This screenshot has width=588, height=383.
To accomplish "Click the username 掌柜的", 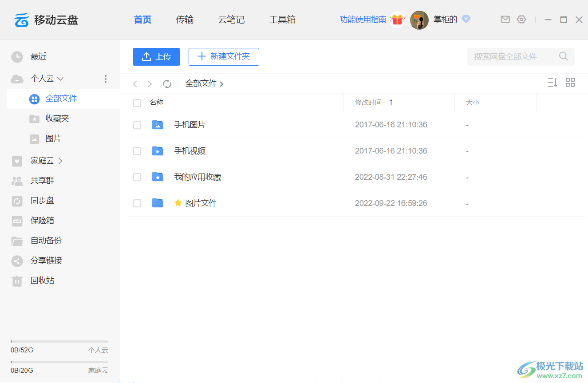I will [446, 20].
